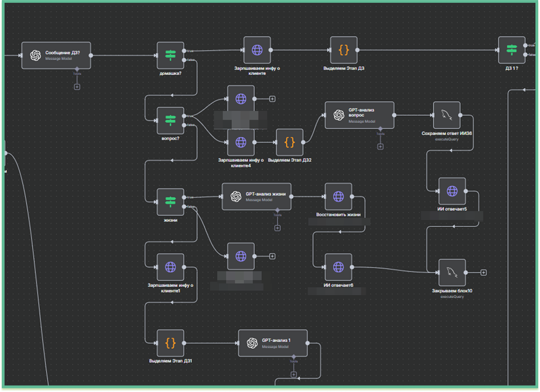Select the Выделяем Этап ДЗ2 code node

coord(290,142)
